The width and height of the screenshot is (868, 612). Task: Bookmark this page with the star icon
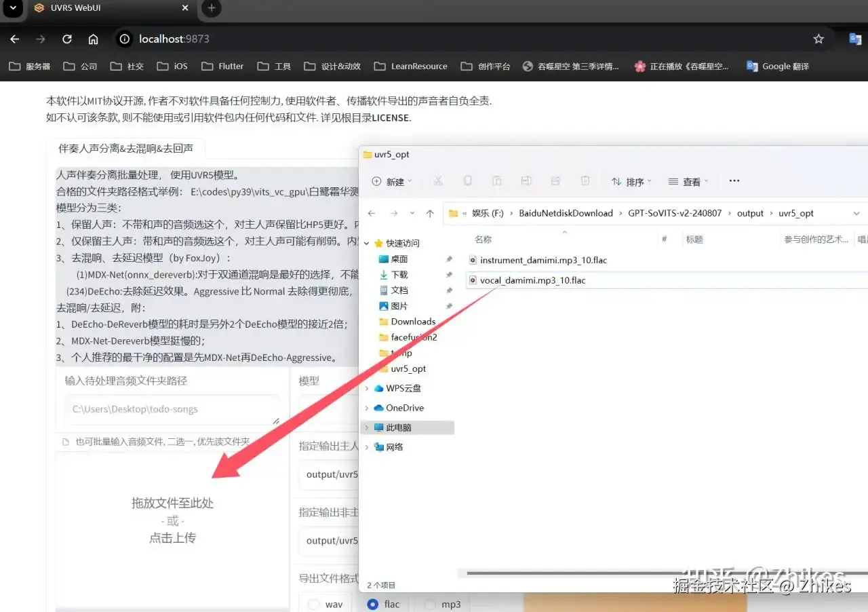[x=818, y=39]
